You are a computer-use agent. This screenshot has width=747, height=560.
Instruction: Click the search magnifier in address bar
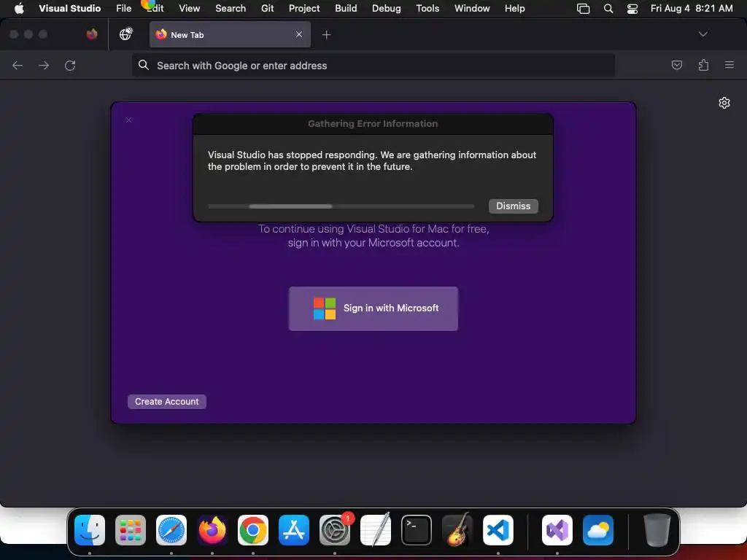pyautogui.click(x=144, y=65)
